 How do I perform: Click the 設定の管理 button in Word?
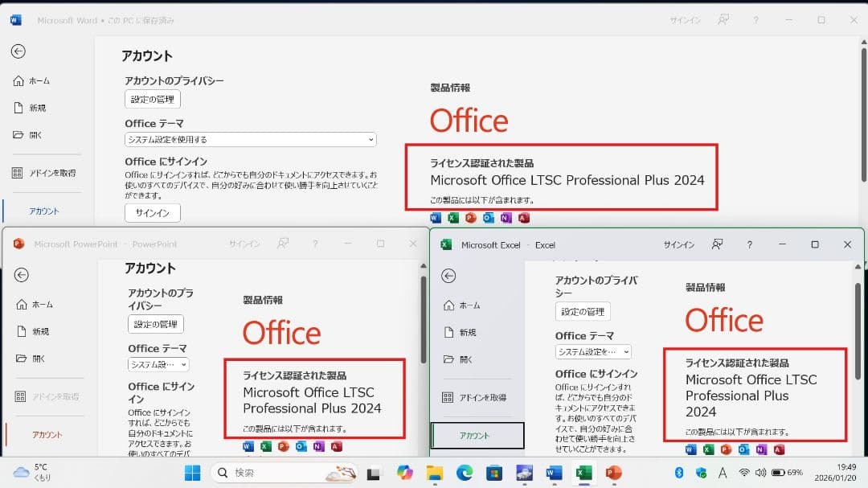[152, 99]
